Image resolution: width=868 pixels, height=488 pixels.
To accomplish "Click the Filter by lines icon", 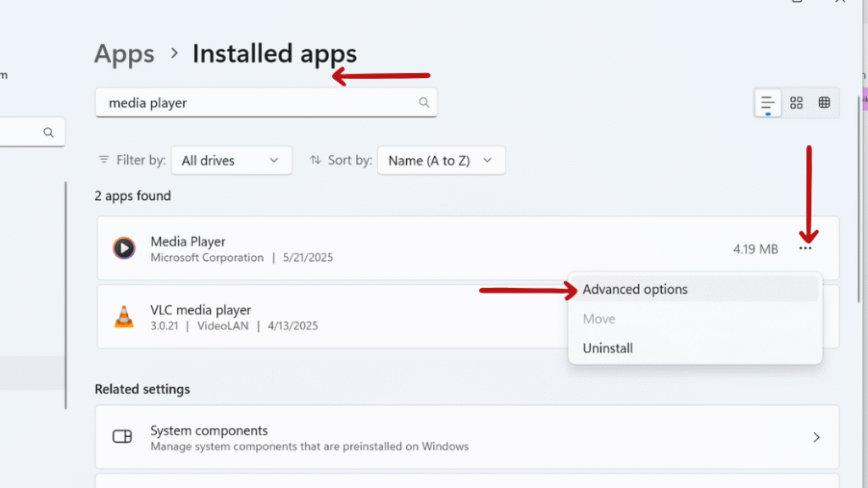I will (103, 160).
